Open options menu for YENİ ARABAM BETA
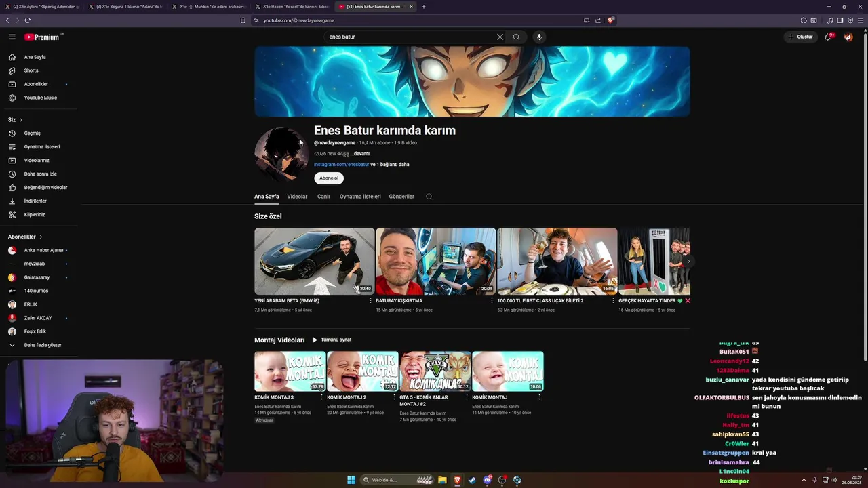The width and height of the screenshot is (868, 488). [x=370, y=300]
